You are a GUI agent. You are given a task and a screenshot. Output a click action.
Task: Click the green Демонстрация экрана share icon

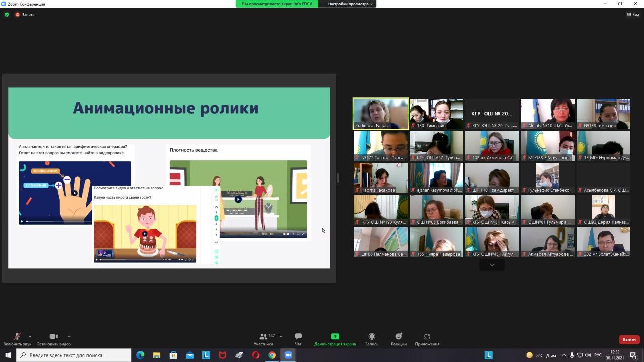coord(335,336)
